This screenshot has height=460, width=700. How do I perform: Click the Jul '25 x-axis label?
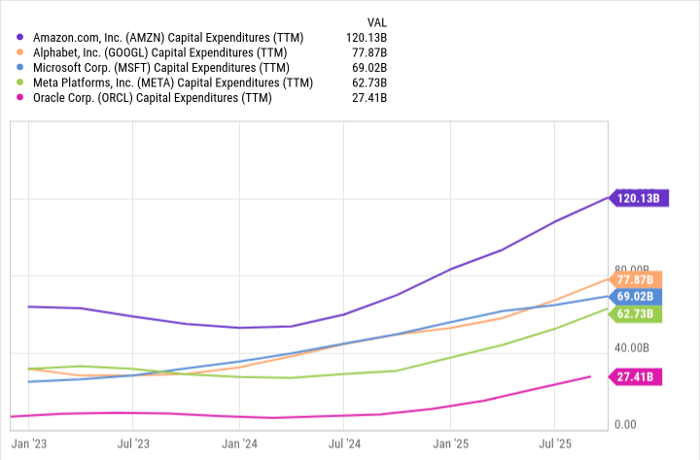[555, 441]
